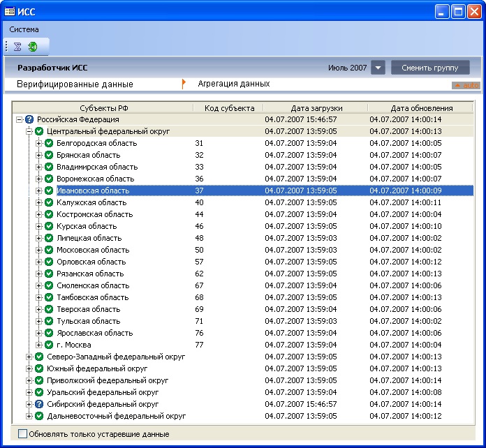Switch to the Верифицированные данные tab
This screenshot has width=486, height=448.
pyautogui.click(x=75, y=84)
